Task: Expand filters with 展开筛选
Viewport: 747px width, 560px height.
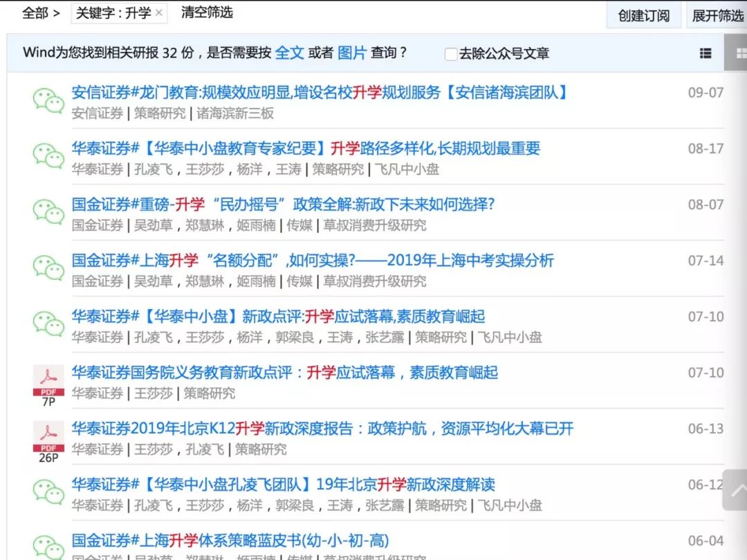Action: (x=717, y=16)
